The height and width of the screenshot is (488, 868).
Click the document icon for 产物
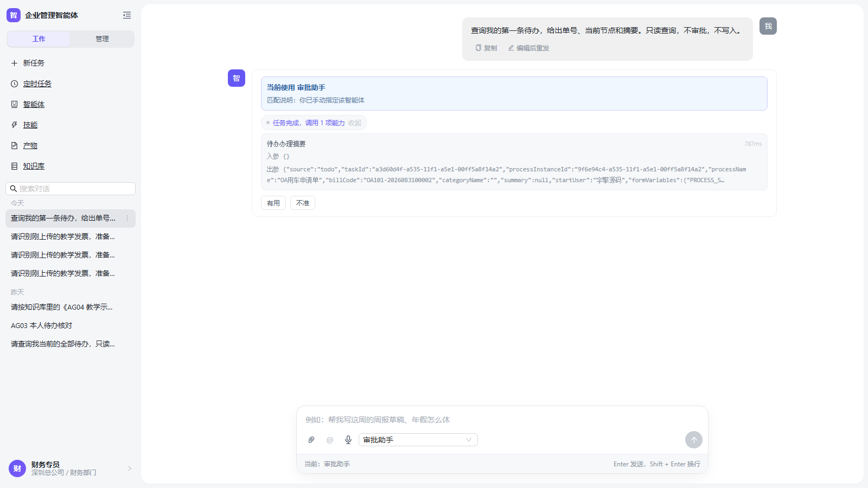(x=15, y=145)
